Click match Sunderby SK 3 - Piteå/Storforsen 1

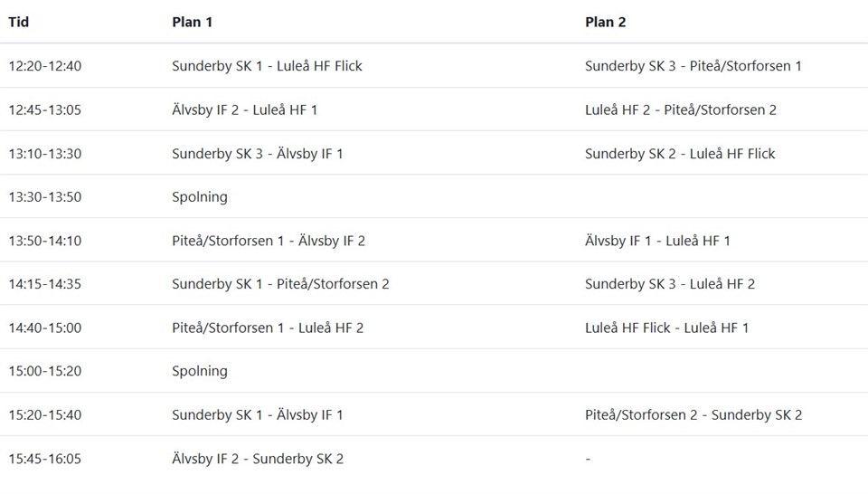point(693,66)
